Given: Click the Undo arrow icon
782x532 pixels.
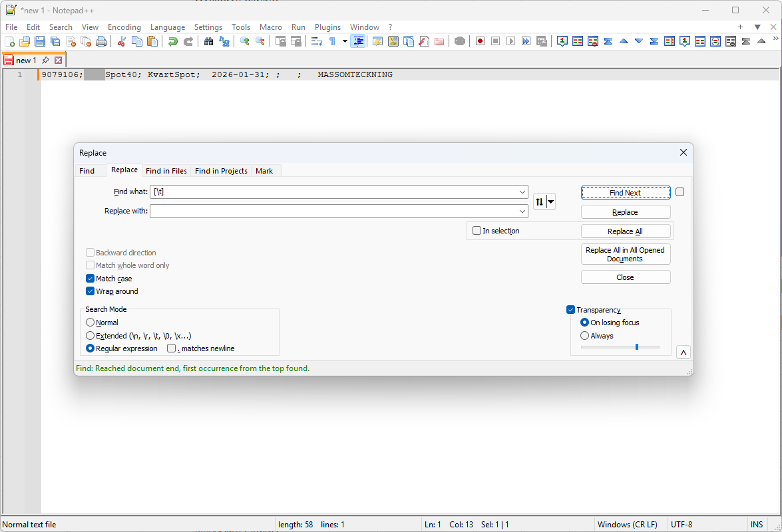Looking at the screenshot, I should point(172,41).
